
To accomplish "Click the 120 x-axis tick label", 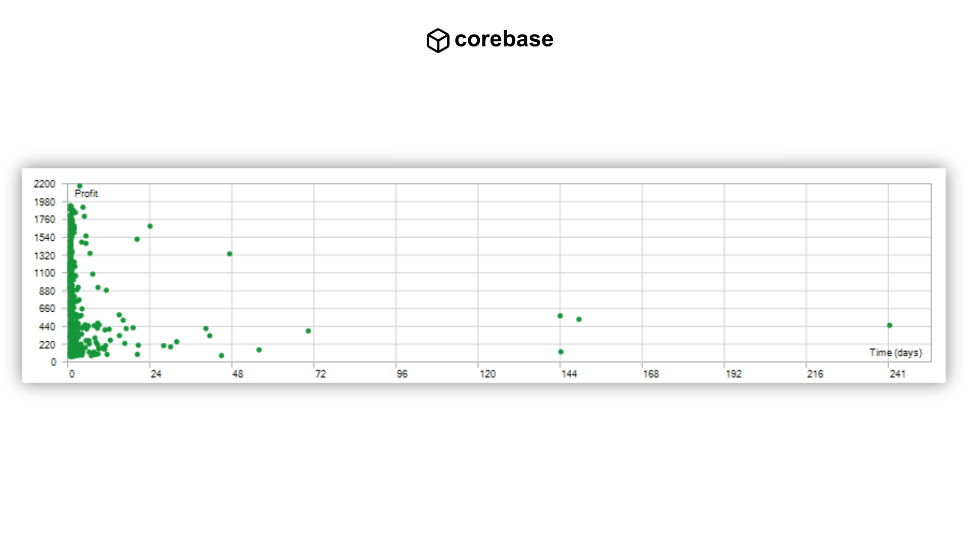I will pos(487,374).
